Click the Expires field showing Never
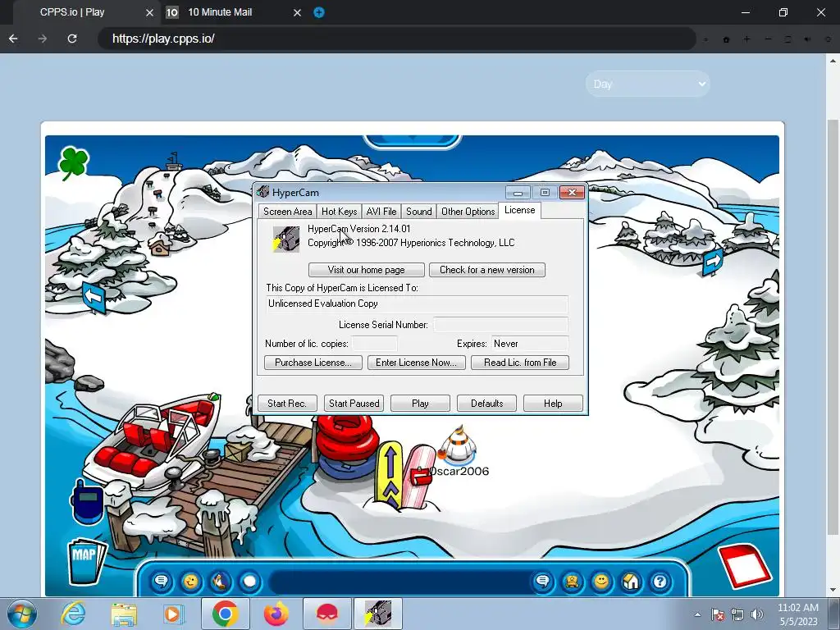 (x=529, y=344)
